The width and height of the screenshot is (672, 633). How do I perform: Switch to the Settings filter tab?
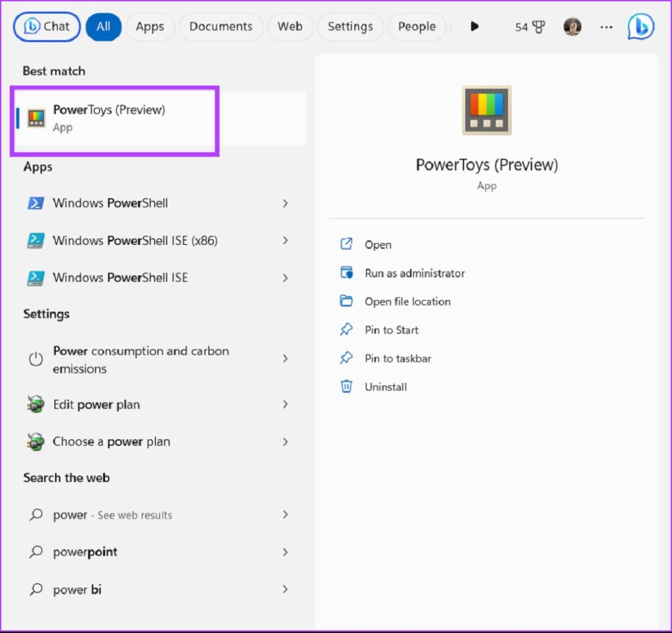point(350,26)
